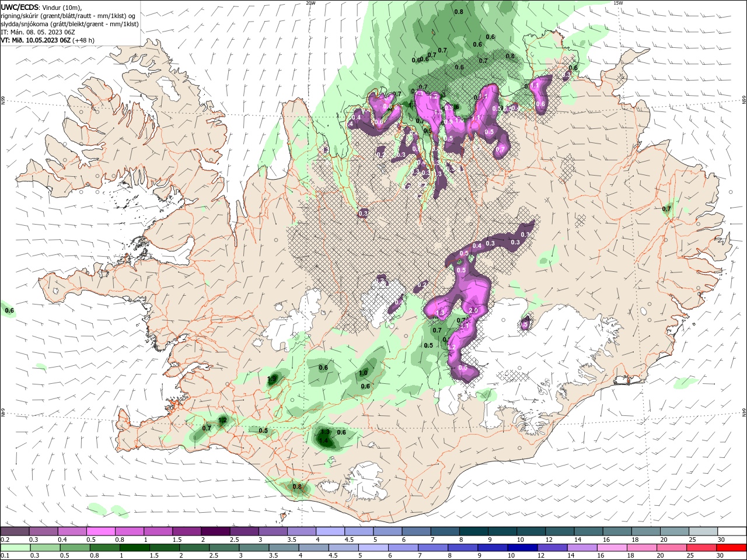This screenshot has height=560, width=747.
Task: Click the light gray 25 snow legend swatch
Action: point(702,531)
